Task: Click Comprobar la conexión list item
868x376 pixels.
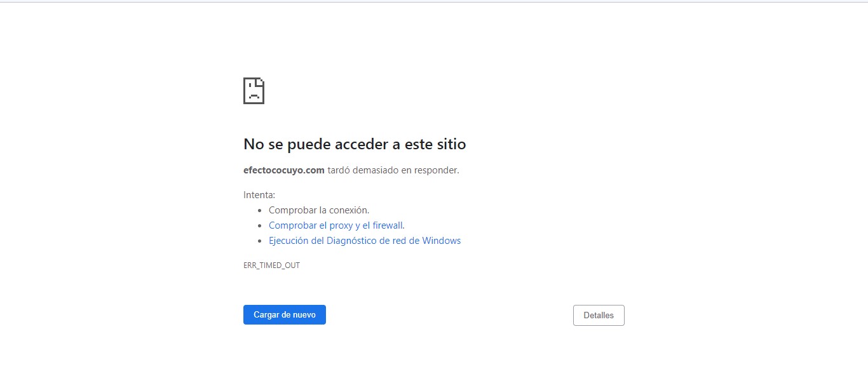Action: [x=319, y=210]
